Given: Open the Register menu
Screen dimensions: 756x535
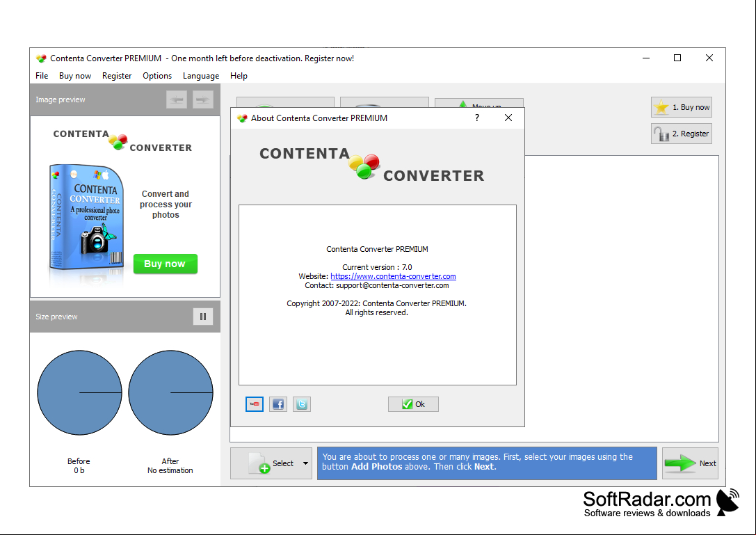Looking at the screenshot, I should coord(117,76).
